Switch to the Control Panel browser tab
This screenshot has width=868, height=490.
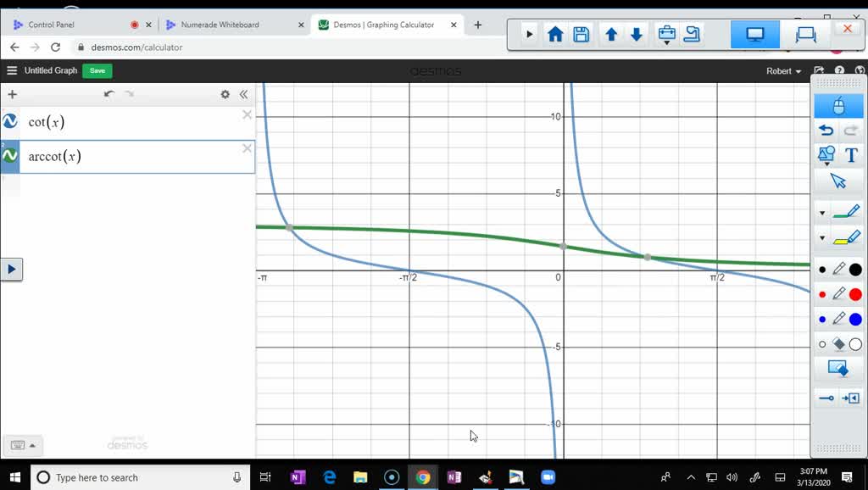pos(52,25)
